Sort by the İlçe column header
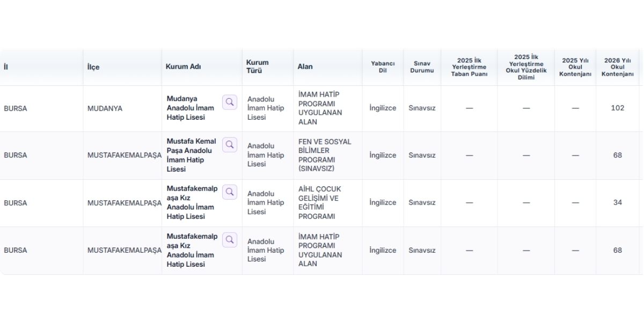 93,67
